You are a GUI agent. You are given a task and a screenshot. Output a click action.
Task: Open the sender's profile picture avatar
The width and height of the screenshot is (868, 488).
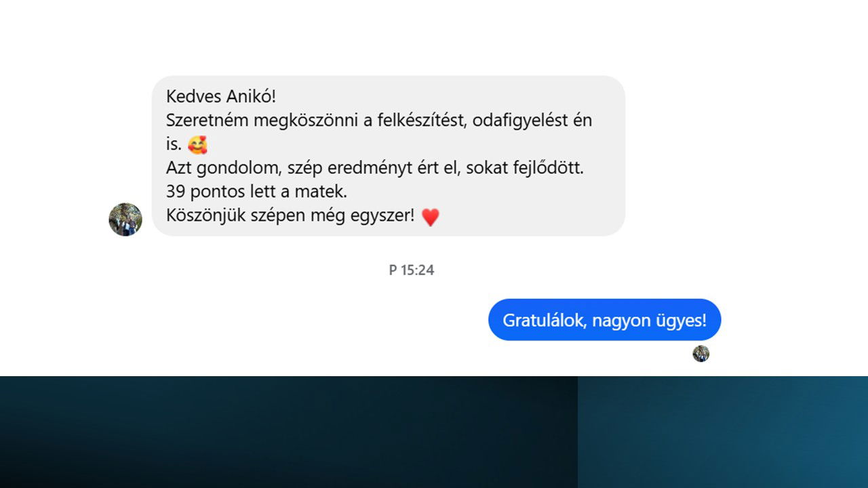[x=125, y=219]
